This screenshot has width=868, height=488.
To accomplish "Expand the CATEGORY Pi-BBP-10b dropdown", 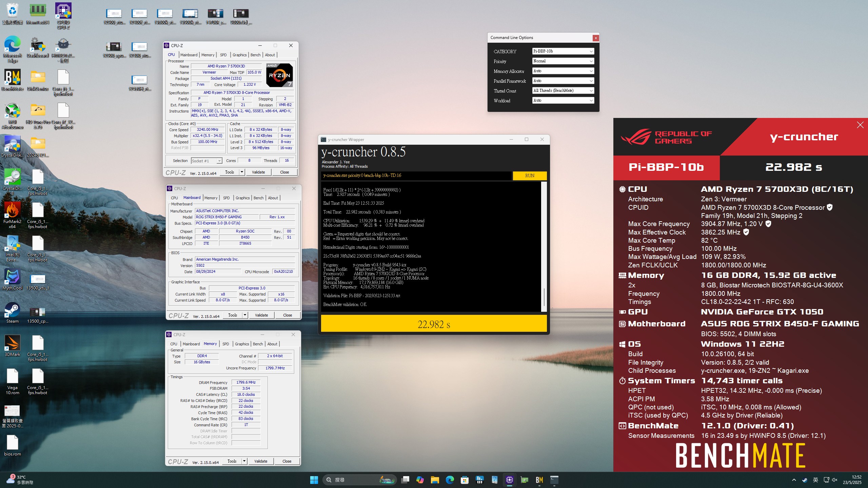I will pyautogui.click(x=563, y=51).
